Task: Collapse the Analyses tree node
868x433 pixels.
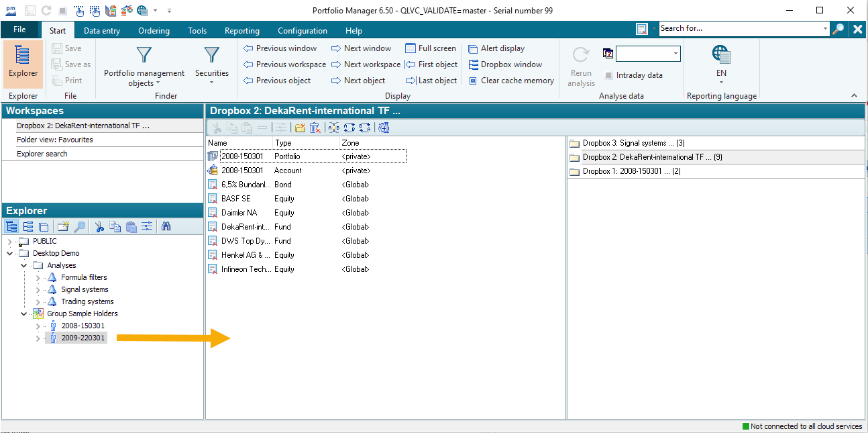Action: pos(23,265)
